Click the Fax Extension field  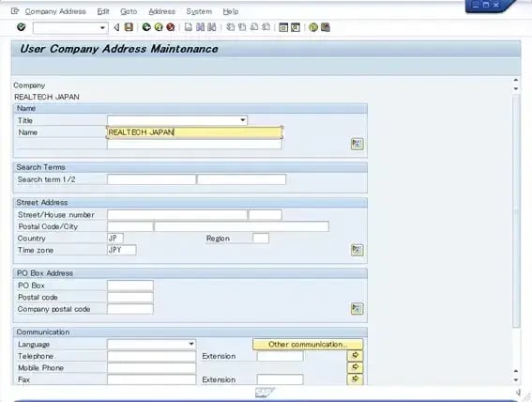[x=280, y=379]
